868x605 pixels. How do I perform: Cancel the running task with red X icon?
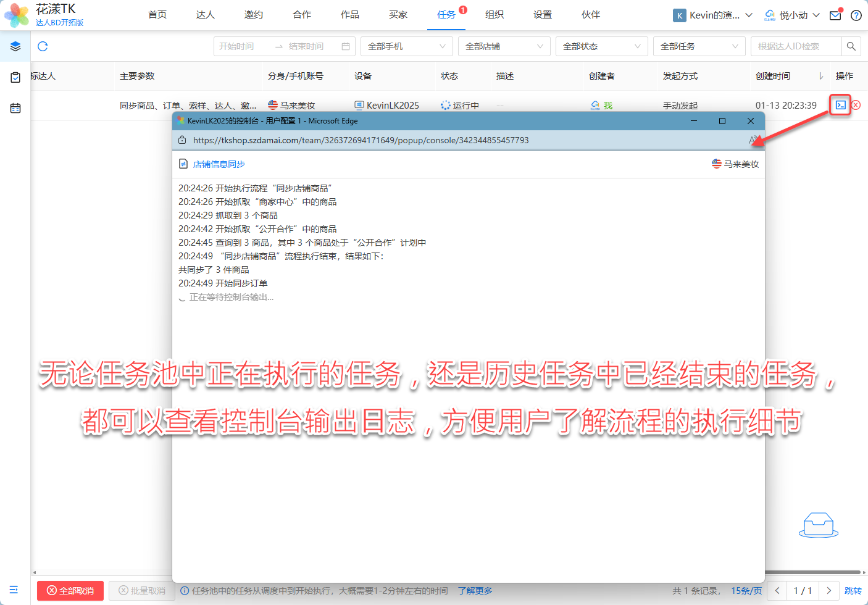856,105
